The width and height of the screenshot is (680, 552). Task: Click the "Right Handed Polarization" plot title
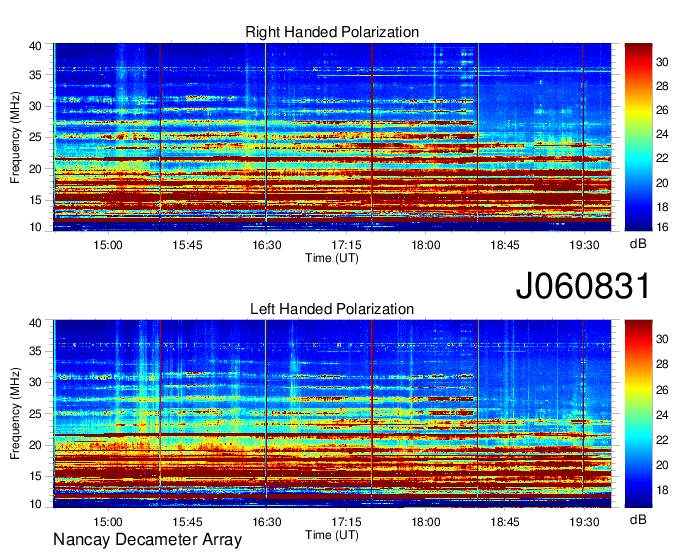click(x=332, y=32)
